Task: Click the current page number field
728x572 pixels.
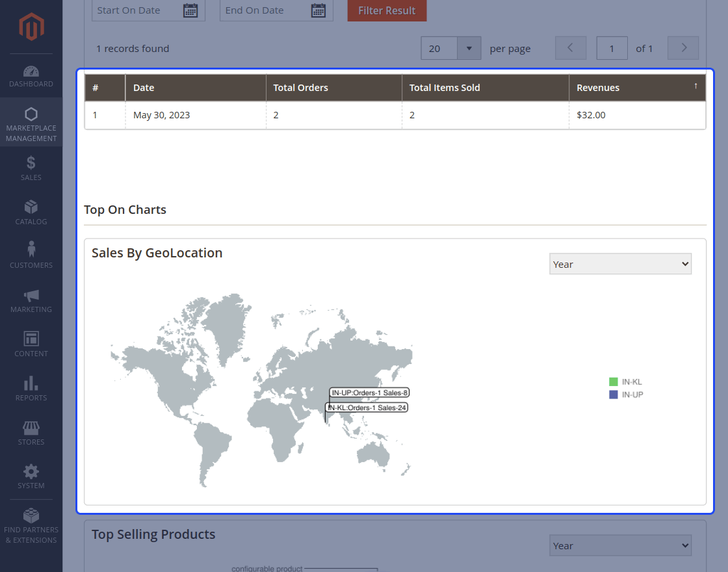Action: (x=612, y=48)
